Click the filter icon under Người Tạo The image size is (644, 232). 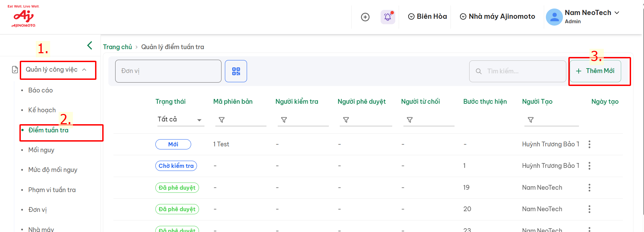click(531, 120)
